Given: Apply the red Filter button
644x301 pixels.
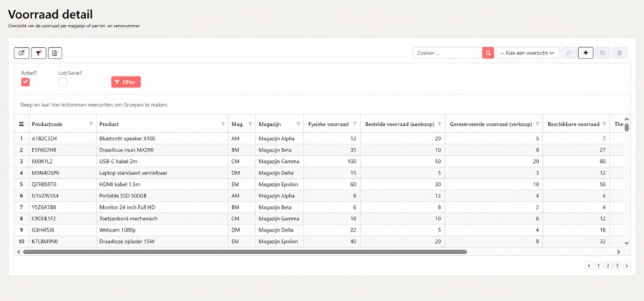Looking at the screenshot, I should [x=126, y=82].
